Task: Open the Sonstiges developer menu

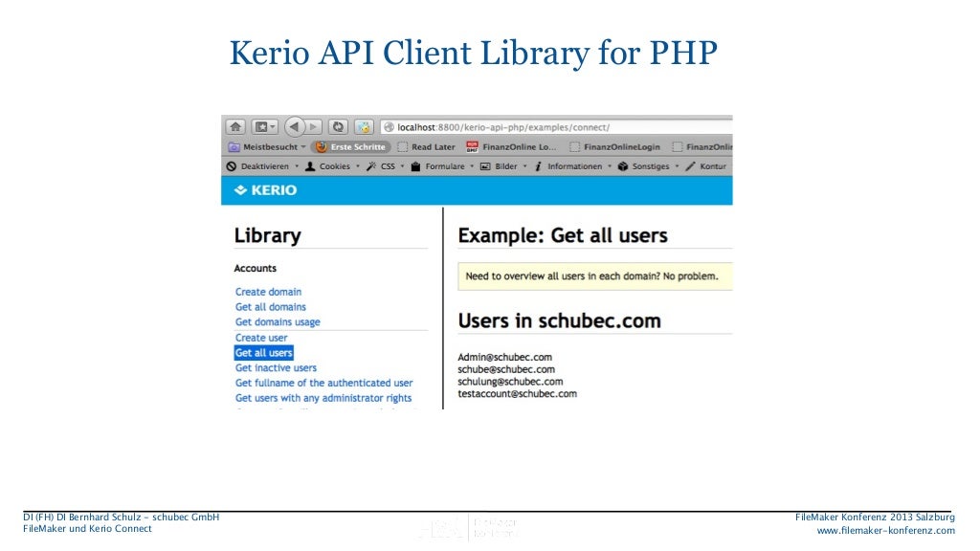Action: tap(648, 166)
